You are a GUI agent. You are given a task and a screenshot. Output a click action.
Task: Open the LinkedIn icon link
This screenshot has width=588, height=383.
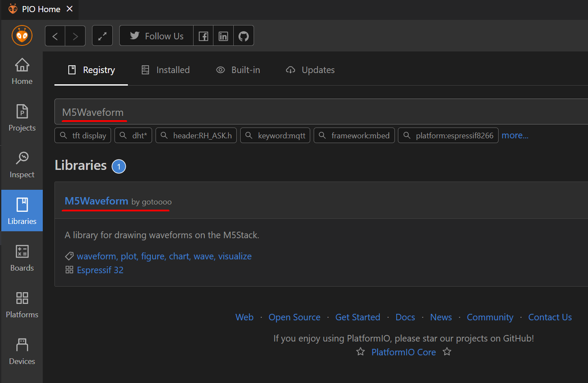tap(223, 36)
